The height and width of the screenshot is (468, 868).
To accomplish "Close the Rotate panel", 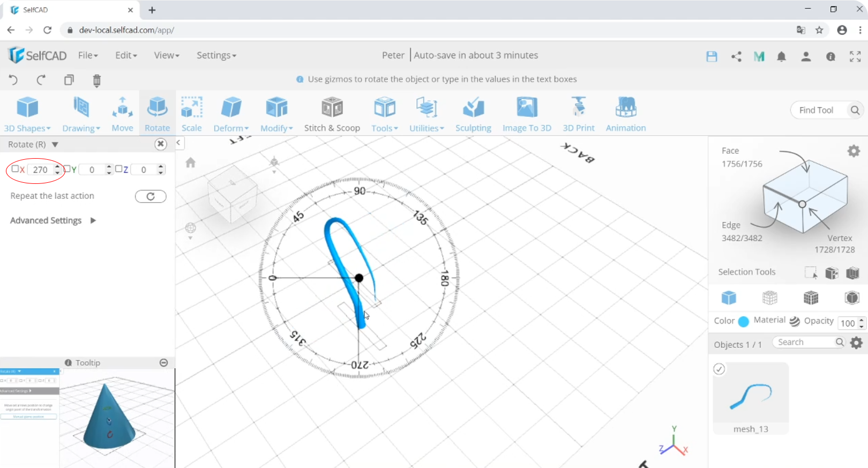I will pos(160,144).
